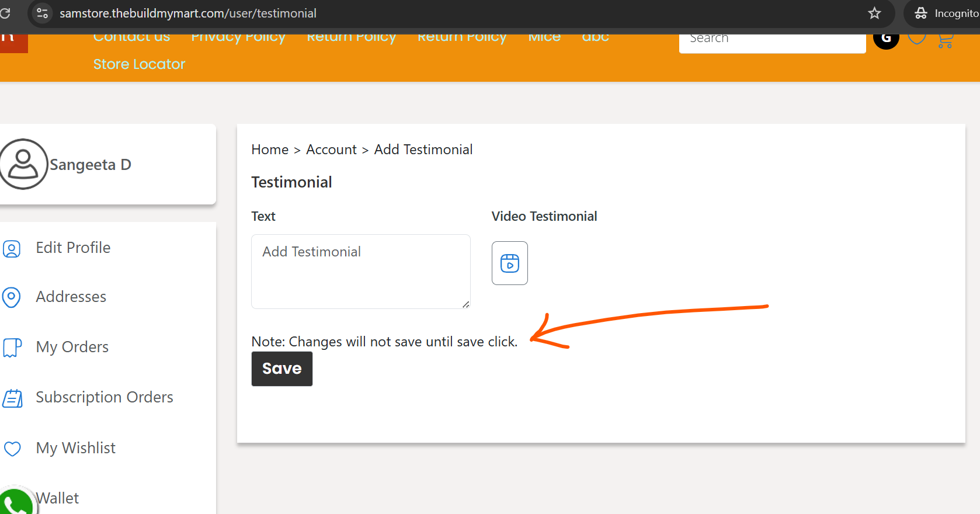Go to Addresses in the sidebar
The image size is (980, 514).
click(x=71, y=297)
